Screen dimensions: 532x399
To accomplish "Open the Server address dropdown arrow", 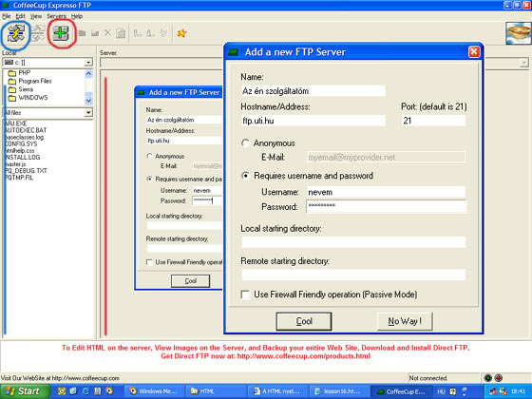I will click(x=524, y=63).
